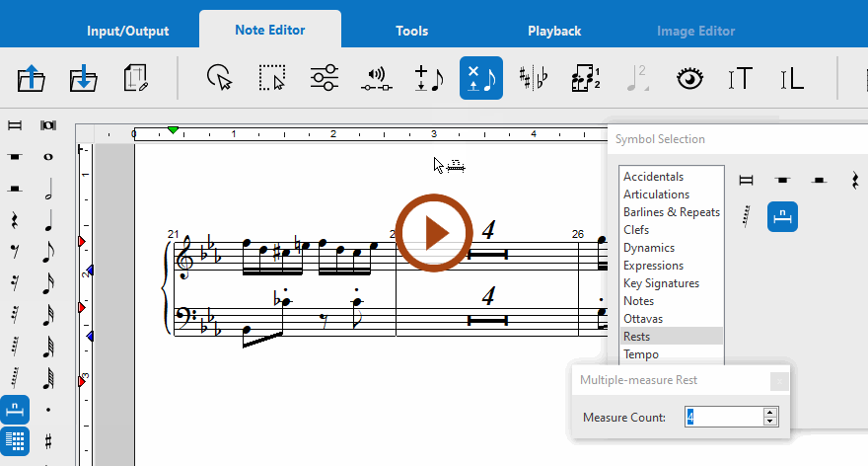Viewport: 868px width, 466px height.
Task: Select the eighth note in left palette
Action: (x=47, y=252)
